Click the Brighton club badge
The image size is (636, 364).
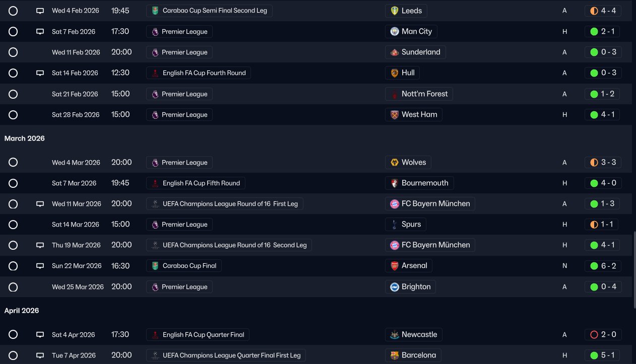coord(395,287)
